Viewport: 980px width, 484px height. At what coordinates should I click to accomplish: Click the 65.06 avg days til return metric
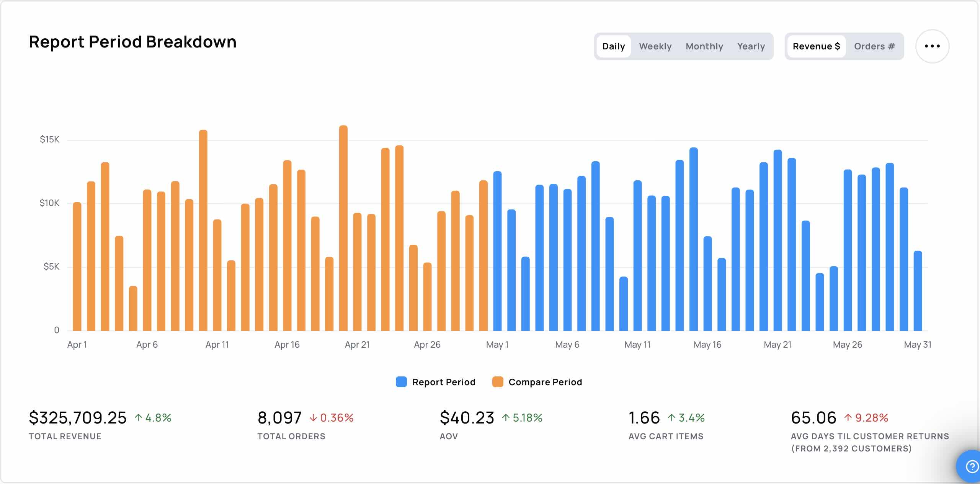(813, 417)
